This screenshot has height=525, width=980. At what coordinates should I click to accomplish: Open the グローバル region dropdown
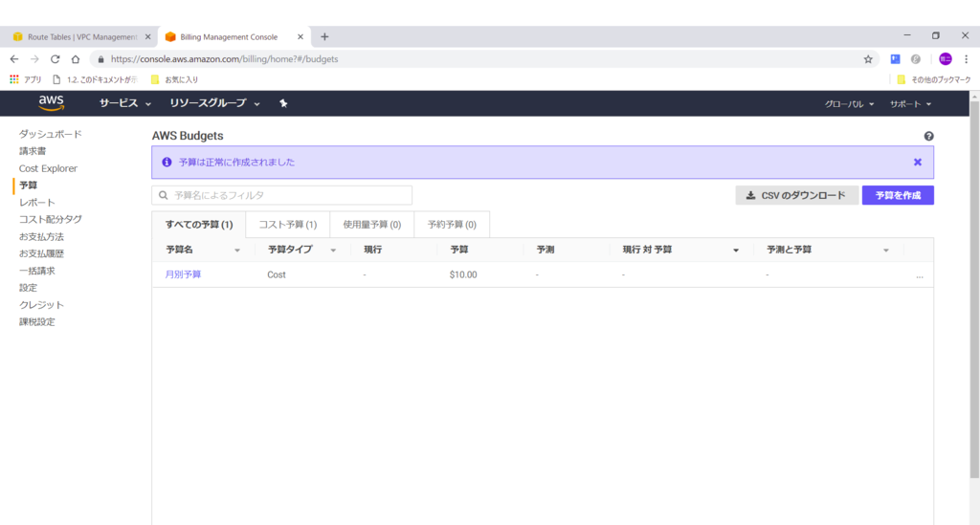tap(849, 104)
